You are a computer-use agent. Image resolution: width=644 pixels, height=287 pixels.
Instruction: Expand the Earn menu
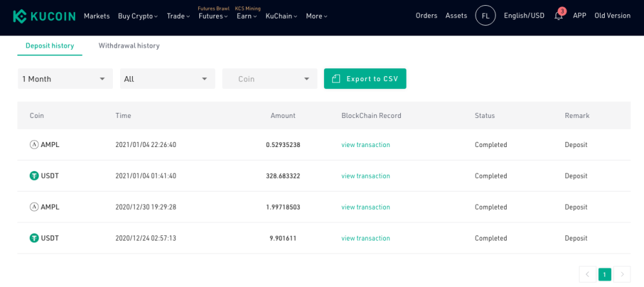[x=247, y=16]
